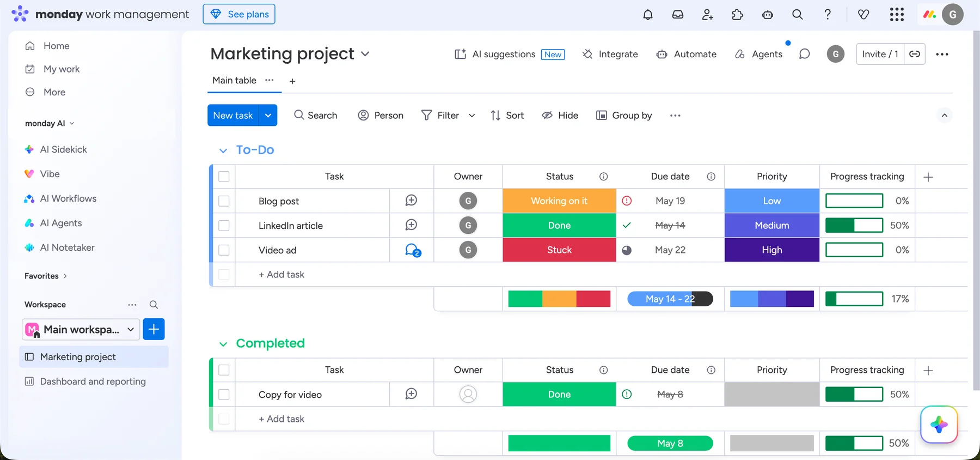
Task: Open the May 14 - 22 due date summary
Action: coord(670,299)
